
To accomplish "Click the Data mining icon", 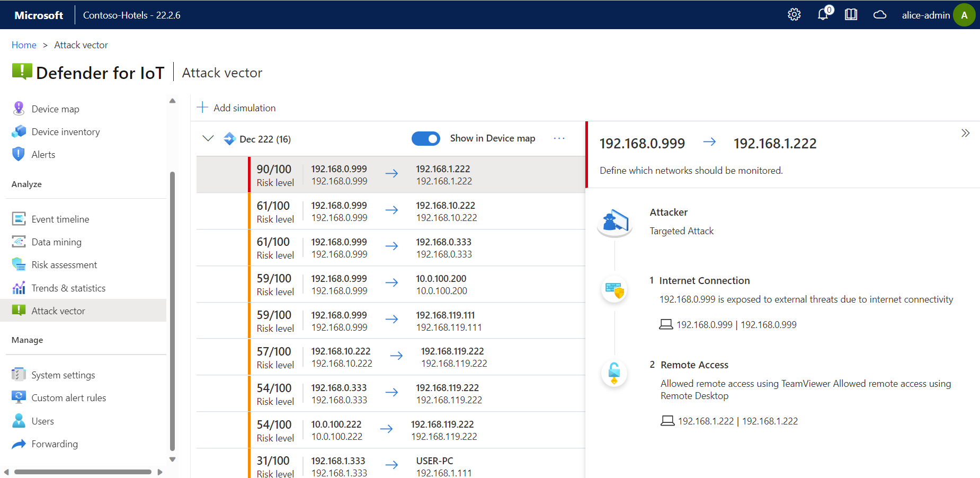I will pyautogui.click(x=19, y=242).
